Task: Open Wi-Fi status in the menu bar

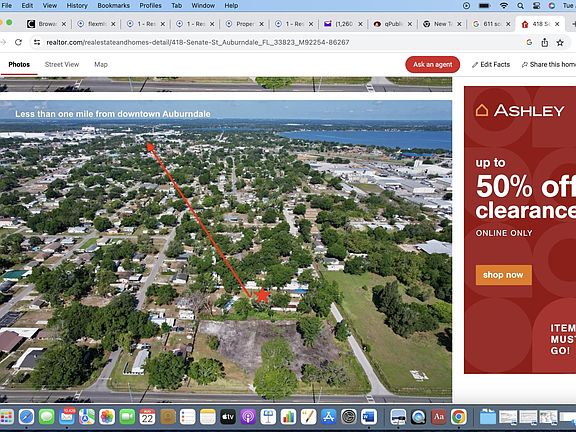Action: point(504,6)
